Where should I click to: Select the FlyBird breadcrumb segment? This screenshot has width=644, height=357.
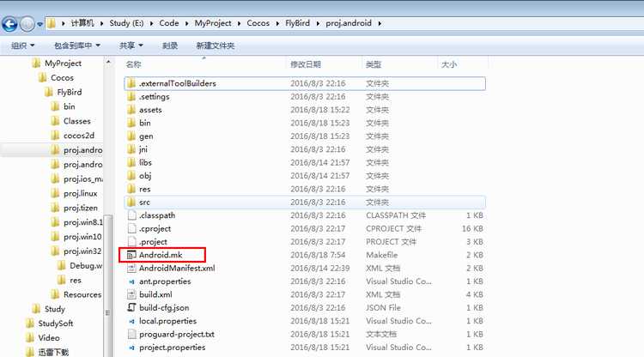[x=297, y=23]
